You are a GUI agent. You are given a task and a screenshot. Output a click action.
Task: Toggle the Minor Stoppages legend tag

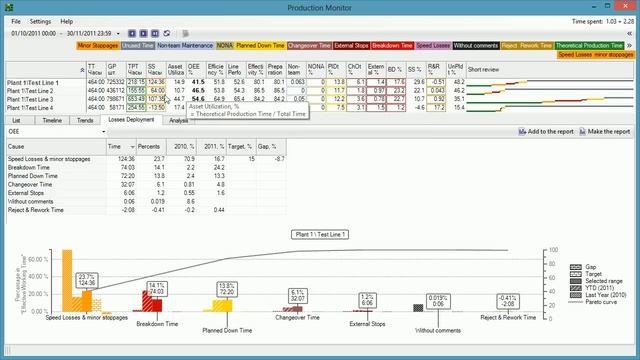click(98, 45)
